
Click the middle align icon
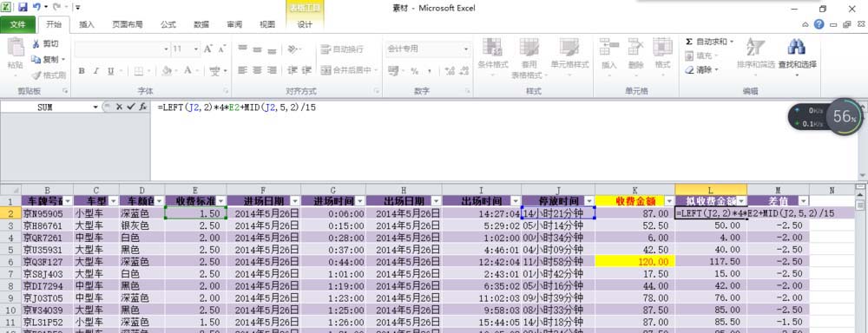257,49
